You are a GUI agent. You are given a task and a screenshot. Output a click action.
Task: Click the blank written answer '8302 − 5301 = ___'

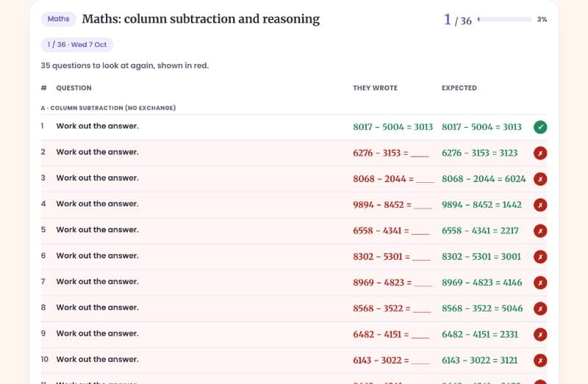click(x=392, y=257)
